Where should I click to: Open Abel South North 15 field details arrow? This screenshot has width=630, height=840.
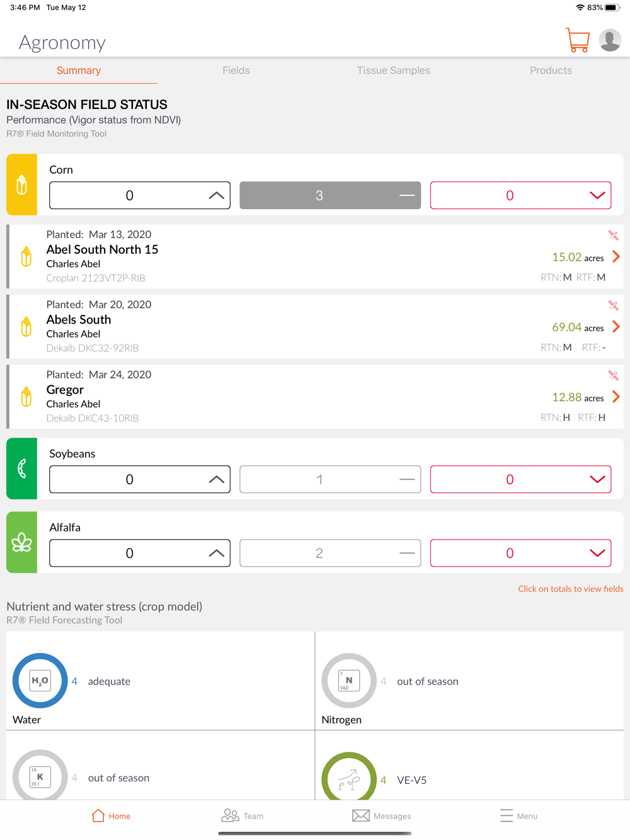coord(616,256)
